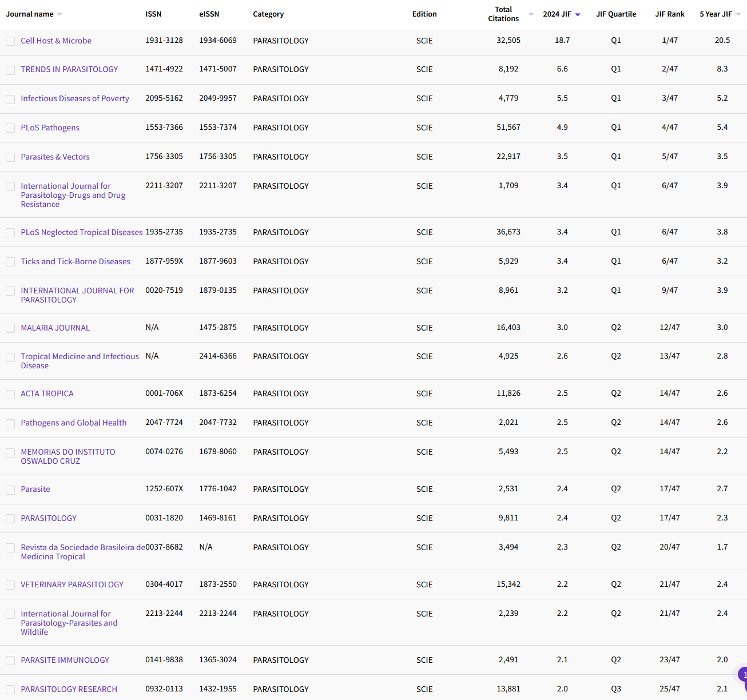This screenshot has height=700, width=747.
Task: Enable the VETERINARY PARASITOLOGY checkbox
Action: pyautogui.click(x=10, y=585)
